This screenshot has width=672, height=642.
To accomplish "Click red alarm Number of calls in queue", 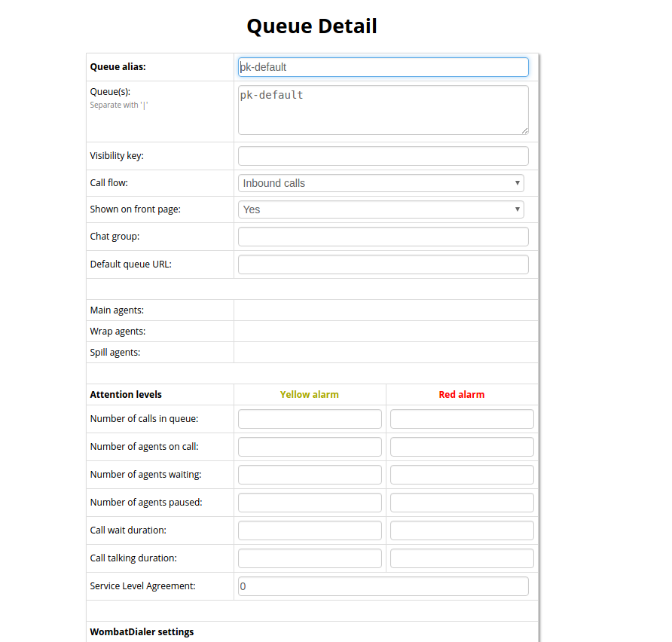I will [x=462, y=419].
